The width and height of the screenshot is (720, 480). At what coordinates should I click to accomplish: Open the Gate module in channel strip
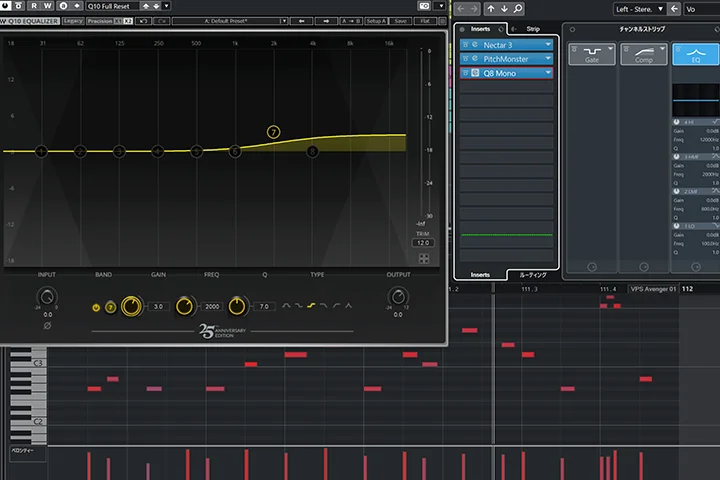coord(591,54)
